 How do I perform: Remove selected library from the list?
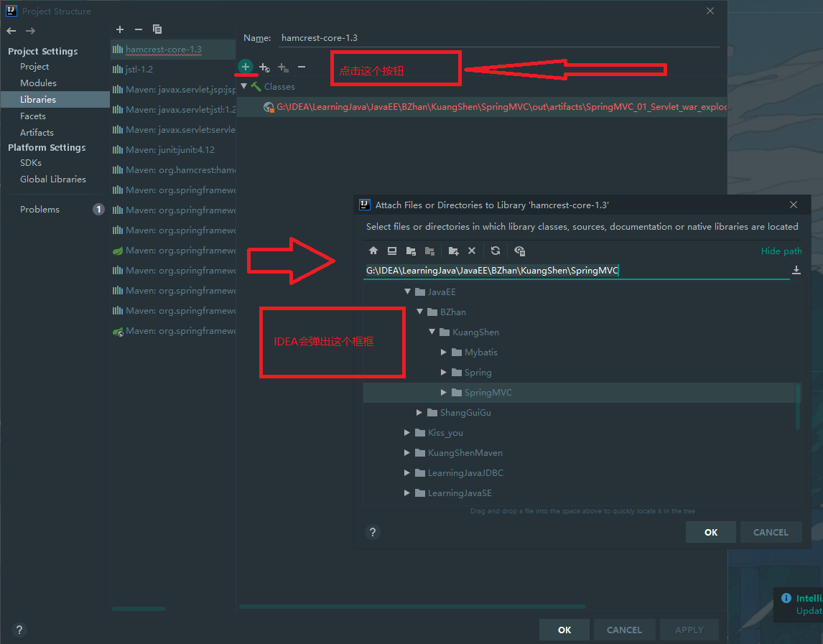click(139, 29)
